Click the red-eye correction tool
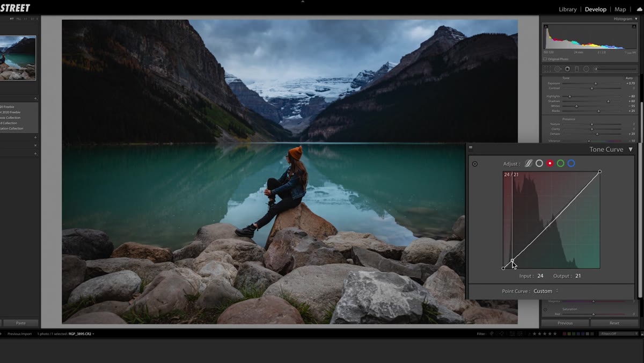644x363 pixels. [x=567, y=69]
